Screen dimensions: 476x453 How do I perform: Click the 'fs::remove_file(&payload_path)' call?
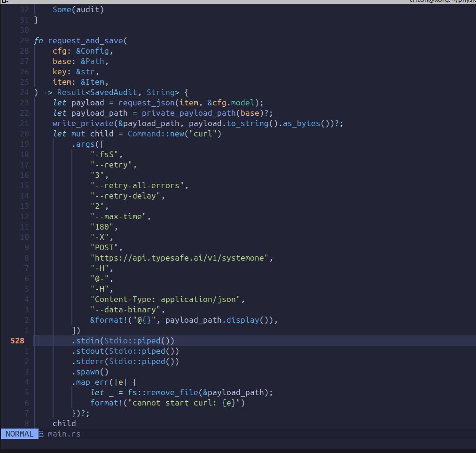pos(198,392)
